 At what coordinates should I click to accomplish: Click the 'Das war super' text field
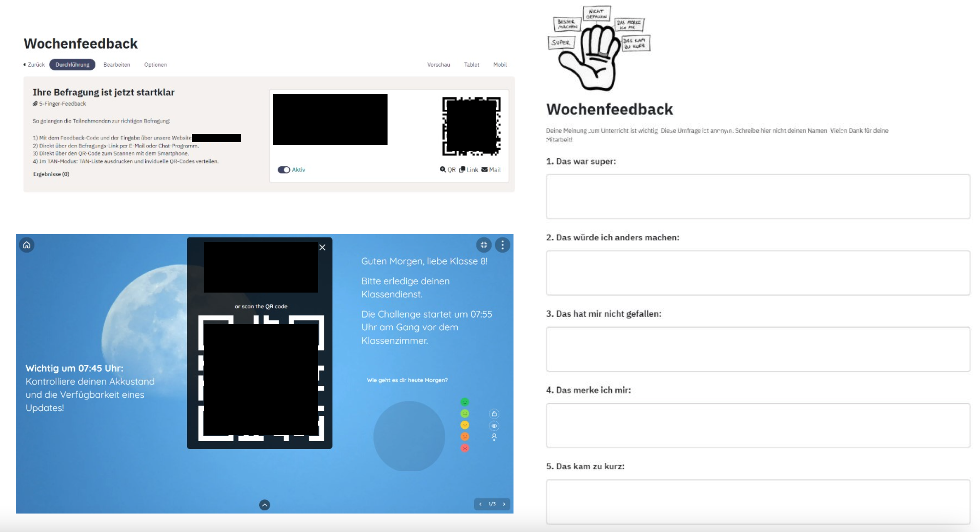point(757,197)
